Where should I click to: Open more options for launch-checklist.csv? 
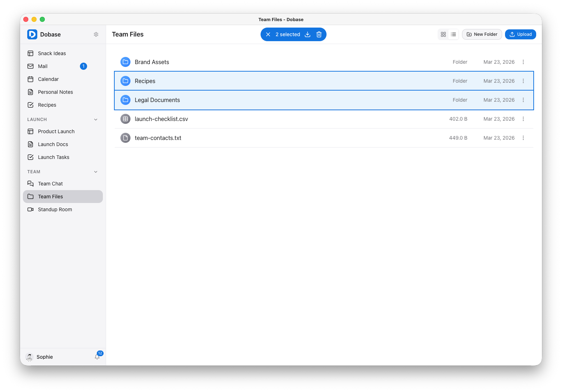523,119
